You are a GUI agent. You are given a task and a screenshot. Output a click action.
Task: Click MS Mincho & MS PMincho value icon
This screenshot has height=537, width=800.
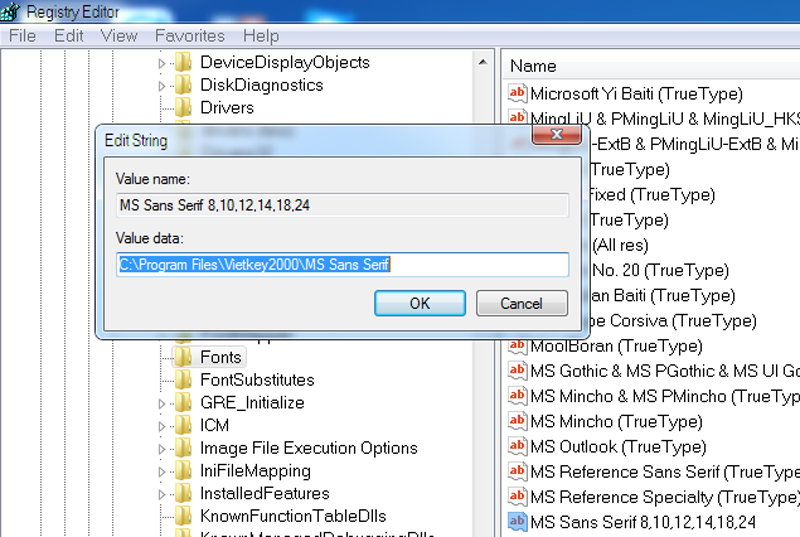517,396
